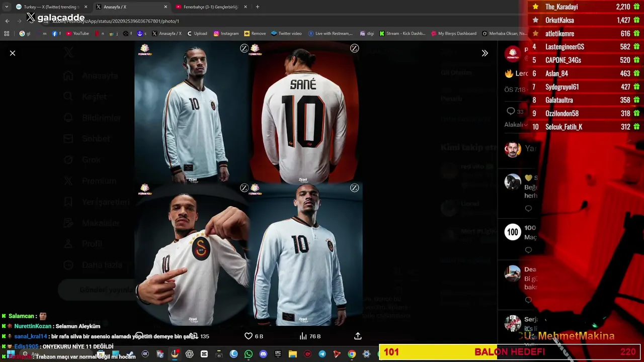Open Discord from the taskbar
The image size is (644, 362).
[x=263, y=354]
